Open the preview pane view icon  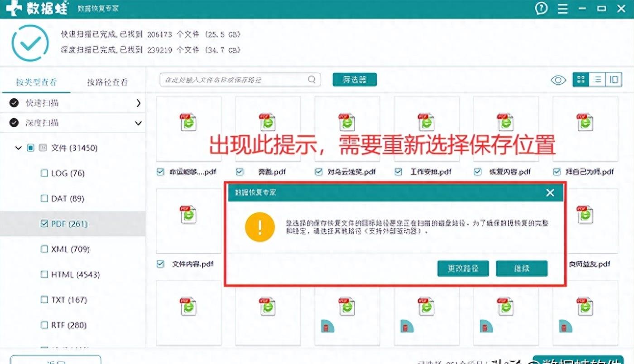click(x=614, y=79)
